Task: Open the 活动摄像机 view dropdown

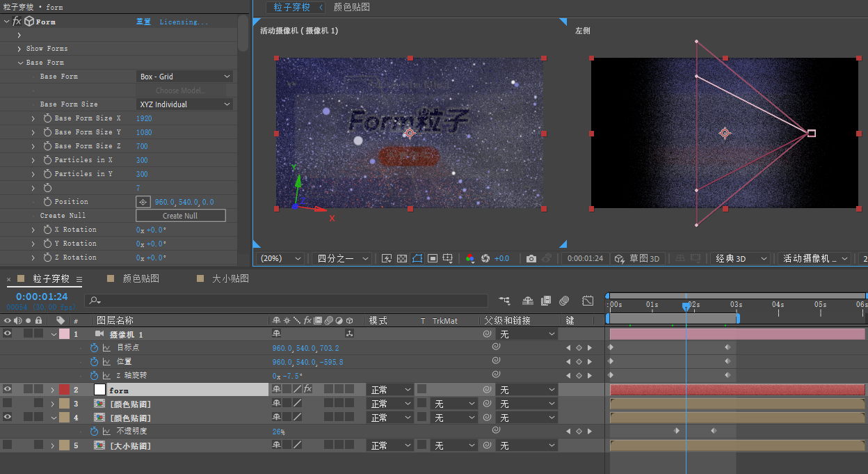Action: (815, 258)
